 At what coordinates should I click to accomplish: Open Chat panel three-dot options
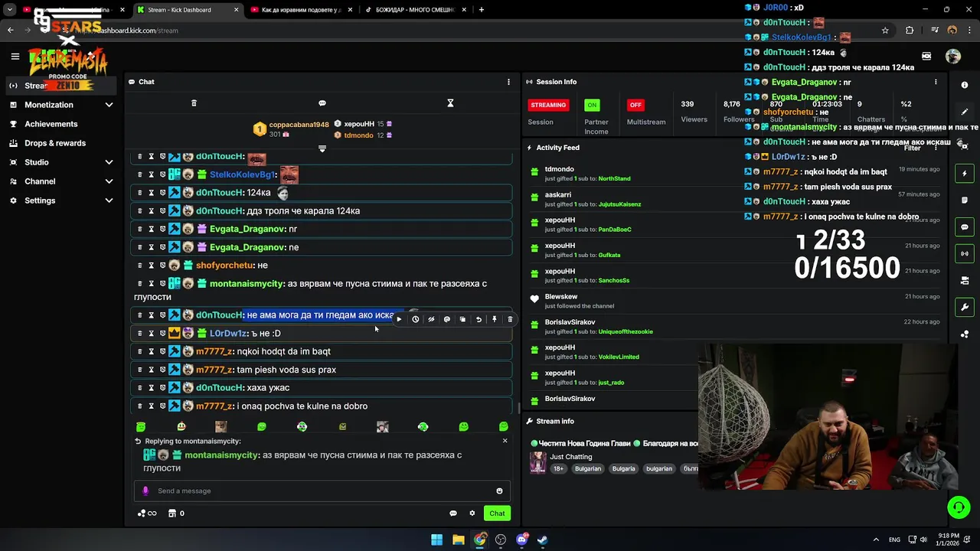pos(508,82)
